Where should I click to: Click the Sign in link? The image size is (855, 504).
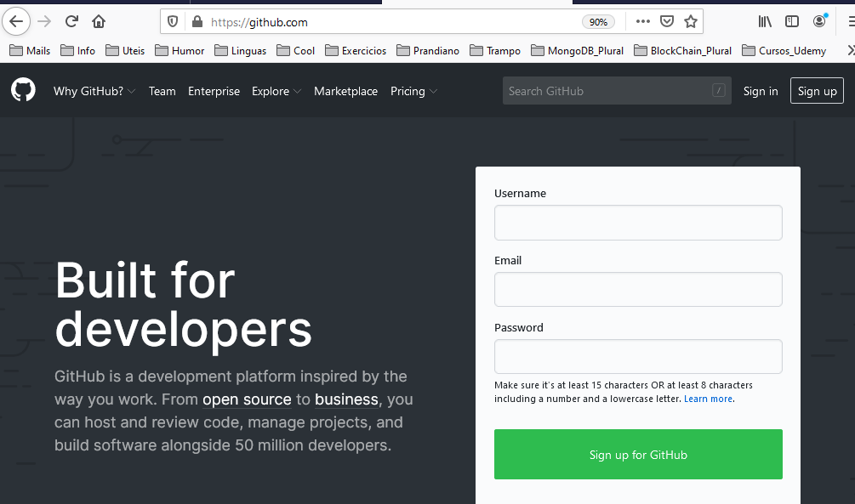click(x=760, y=91)
